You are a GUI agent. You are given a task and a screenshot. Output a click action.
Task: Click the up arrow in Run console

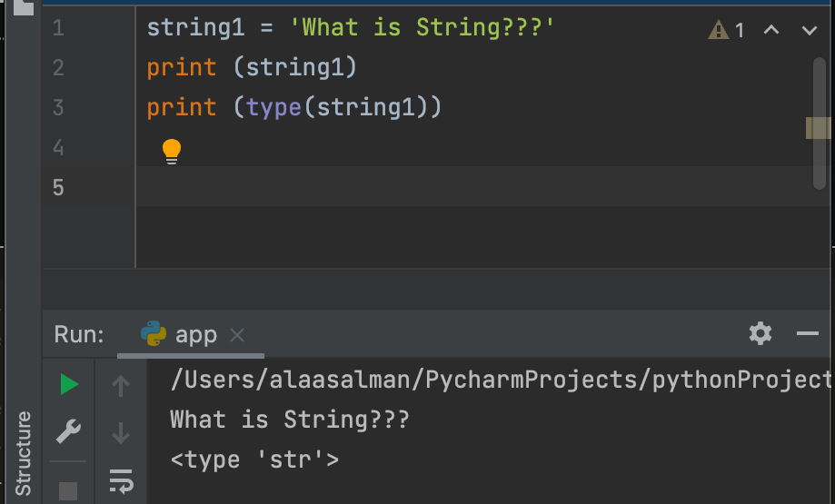[x=121, y=386]
